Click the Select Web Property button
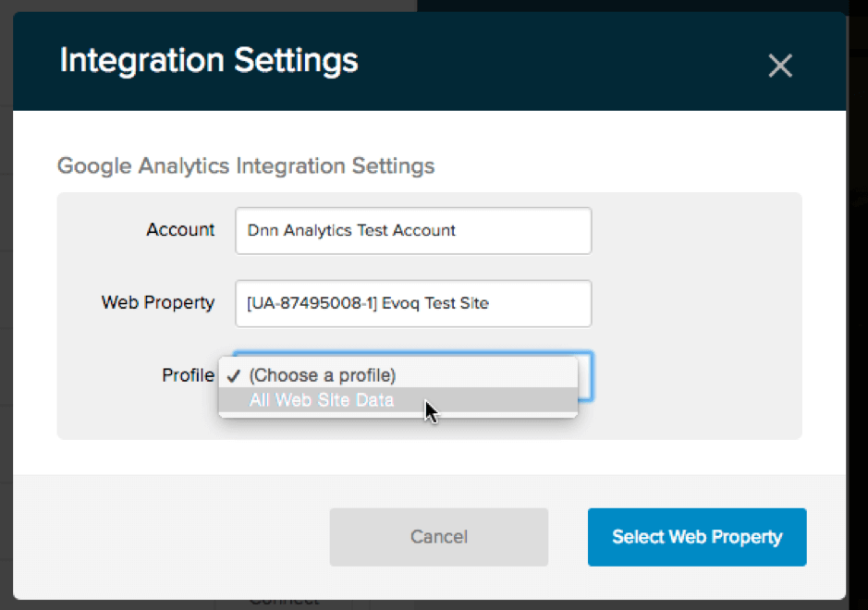 (x=697, y=537)
